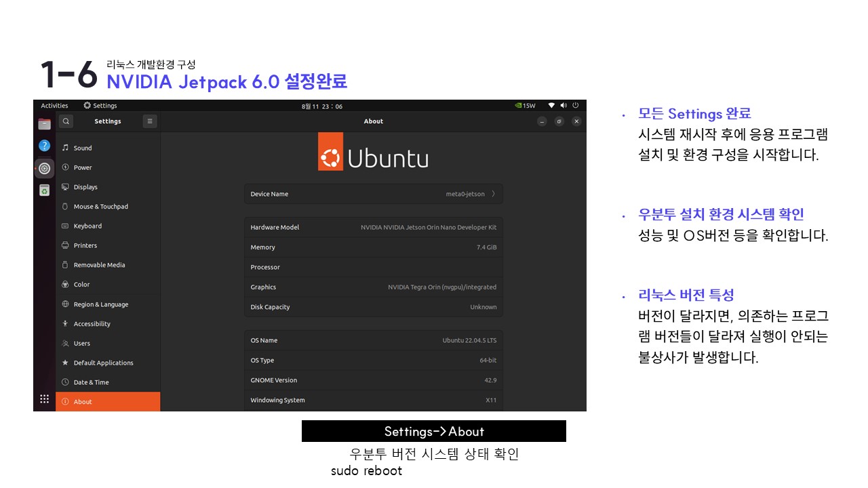The height and width of the screenshot is (488, 868).
Task: Click the black Settings->About caption label
Action: click(x=434, y=431)
